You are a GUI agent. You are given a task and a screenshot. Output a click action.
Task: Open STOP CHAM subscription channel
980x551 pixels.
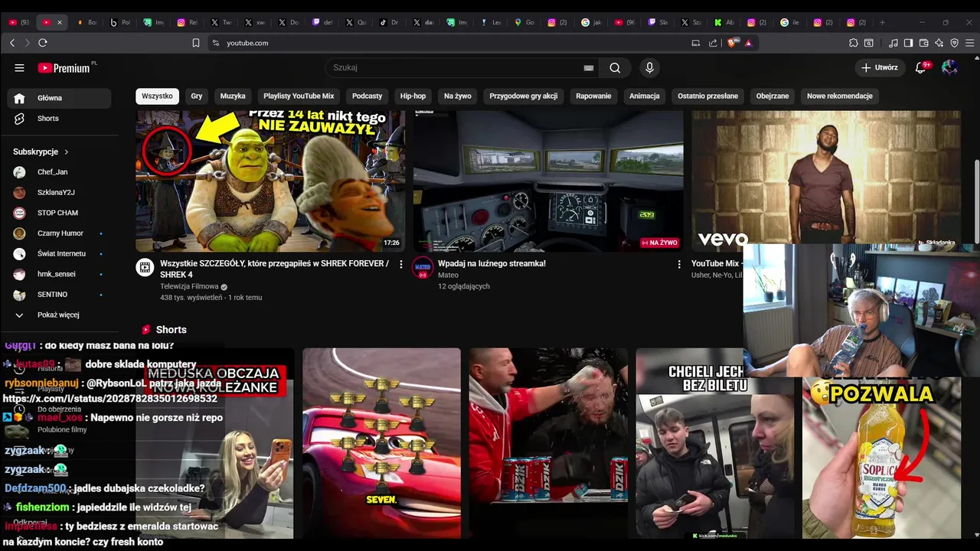pyautogui.click(x=59, y=213)
